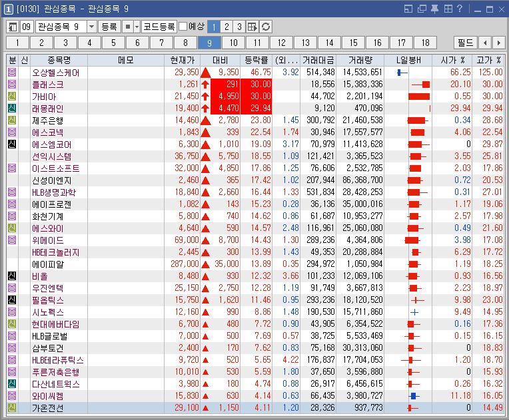Click the upper-limit arrow in the 가비아 row
The image size is (509, 420).
click(205, 97)
